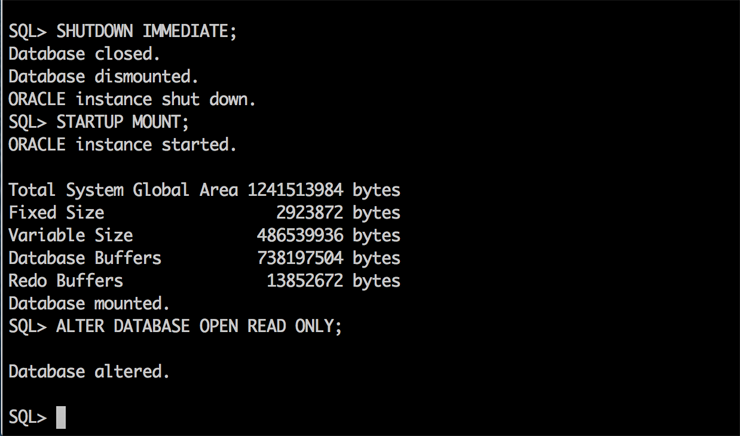This screenshot has width=740, height=436.
Task: Click the "Variable Size" label
Action: [70, 236]
